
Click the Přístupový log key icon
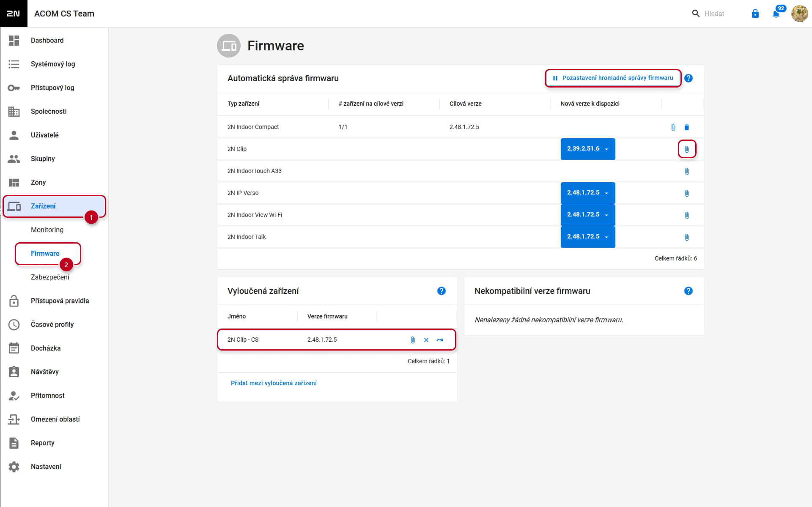click(14, 88)
